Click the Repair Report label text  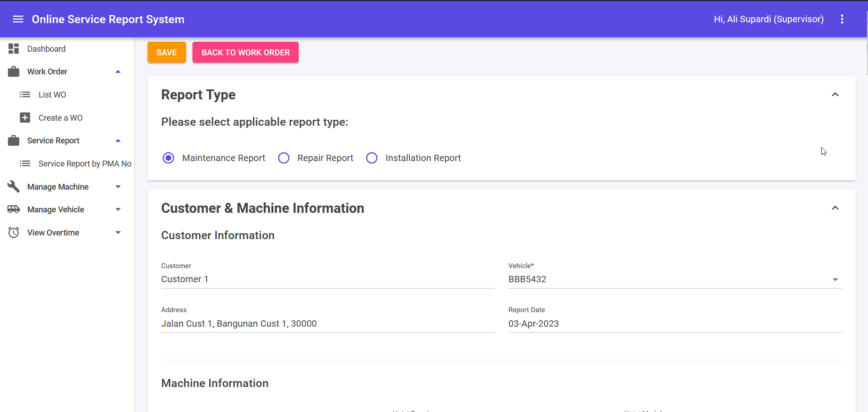coord(325,158)
